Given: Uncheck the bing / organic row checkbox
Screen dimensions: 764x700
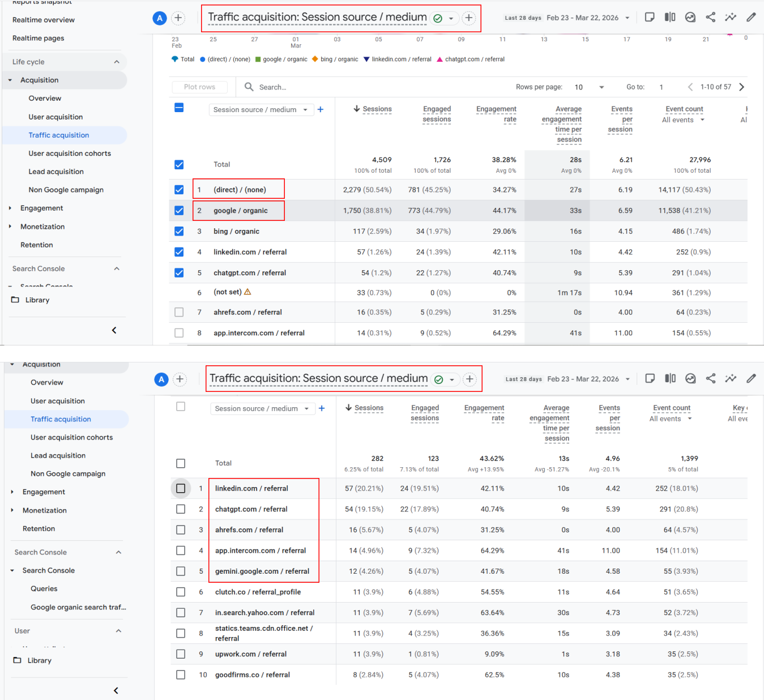Looking at the screenshot, I should tap(179, 231).
